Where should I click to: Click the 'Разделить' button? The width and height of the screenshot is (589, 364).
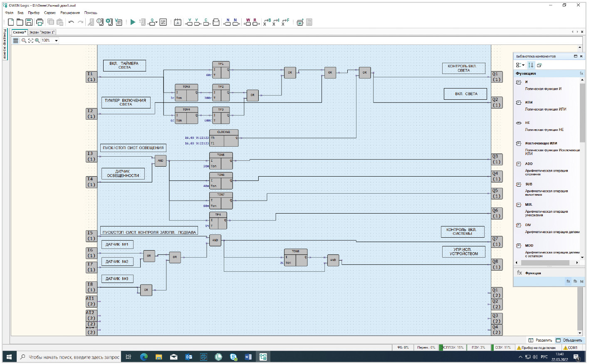[x=541, y=340]
